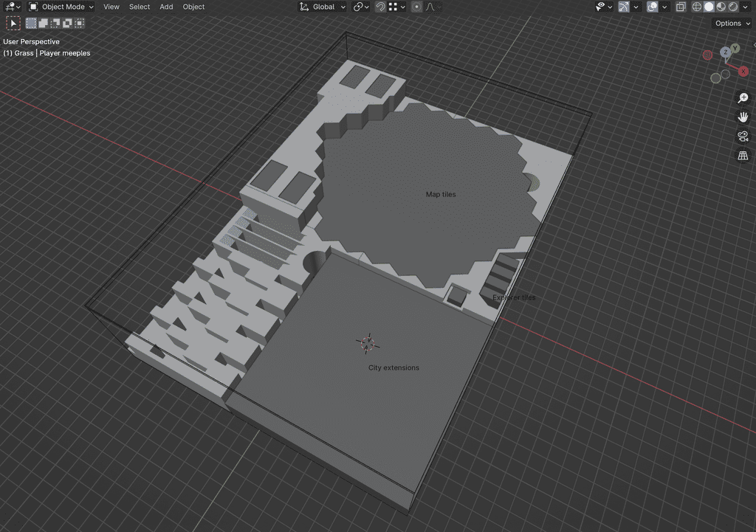Toggle proportional editing

point(416,7)
